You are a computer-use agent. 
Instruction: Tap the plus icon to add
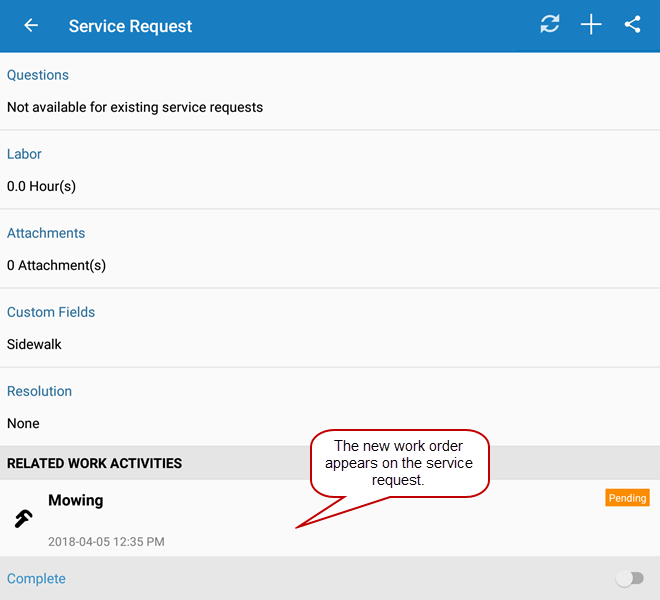click(x=591, y=25)
